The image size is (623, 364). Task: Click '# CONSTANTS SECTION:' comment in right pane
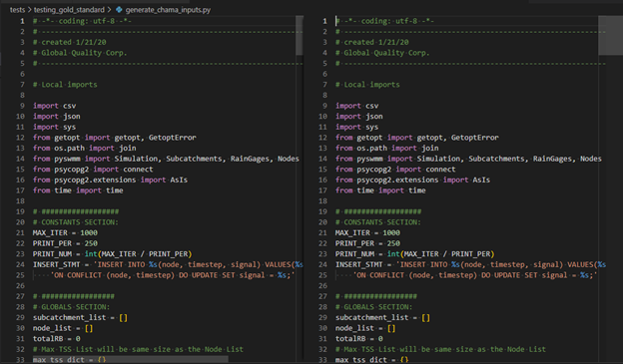pos(377,222)
